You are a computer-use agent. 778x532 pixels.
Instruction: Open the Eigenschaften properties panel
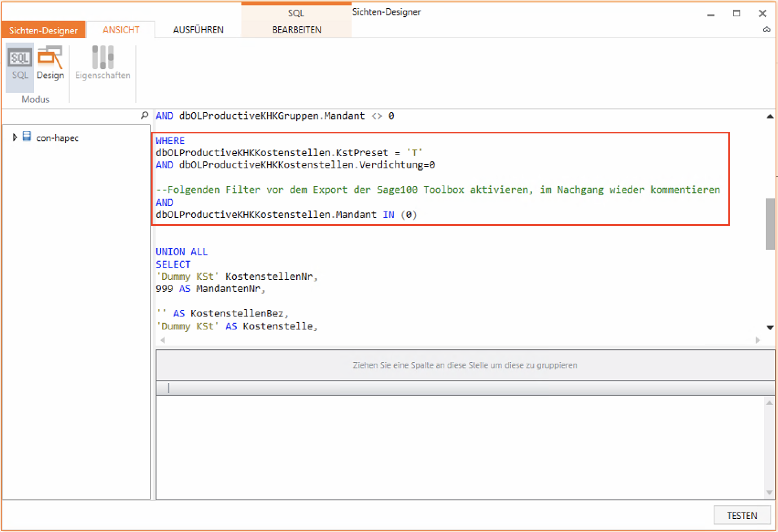[x=103, y=63]
